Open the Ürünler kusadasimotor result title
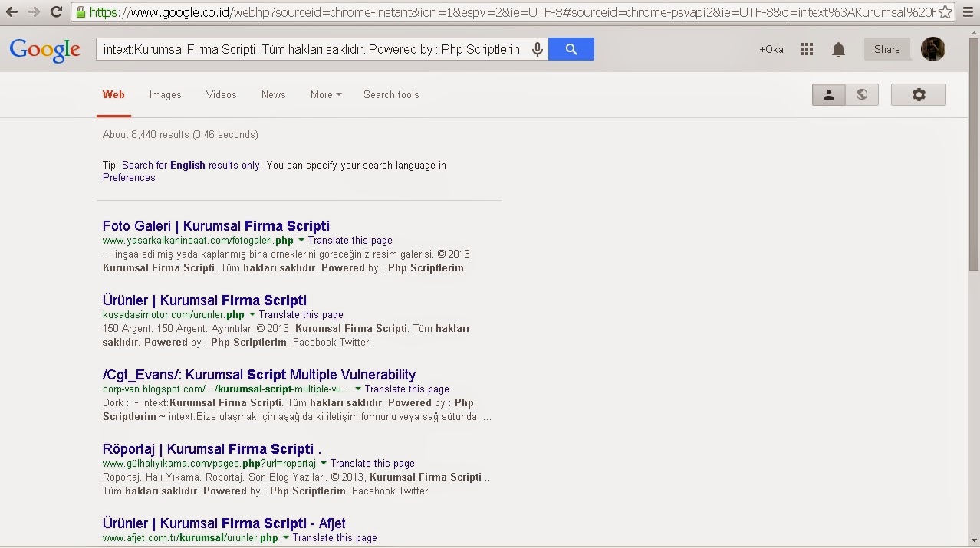Image resolution: width=980 pixels, height=548 pixels. (205, 300)
